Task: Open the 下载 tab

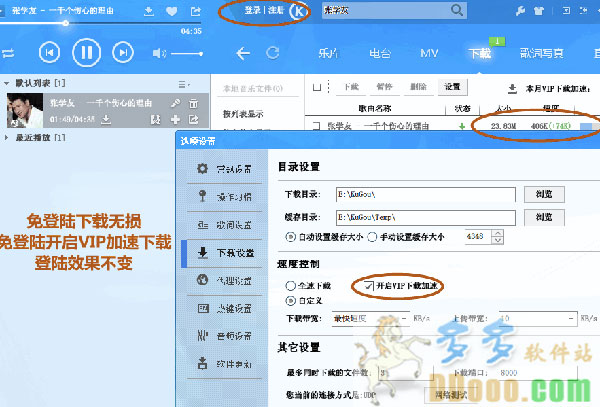Action: point(479,53)
